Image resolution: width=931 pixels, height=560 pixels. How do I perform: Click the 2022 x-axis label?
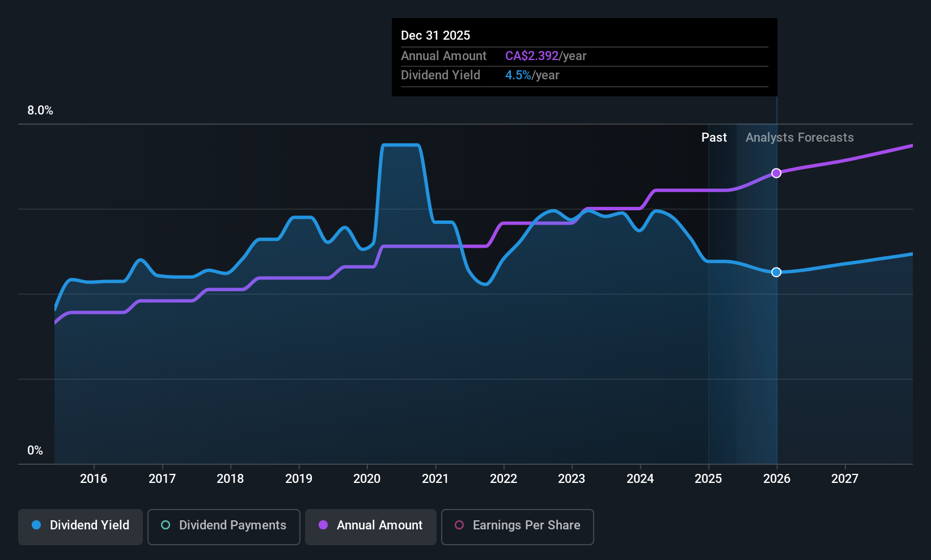tap(503, 478)
